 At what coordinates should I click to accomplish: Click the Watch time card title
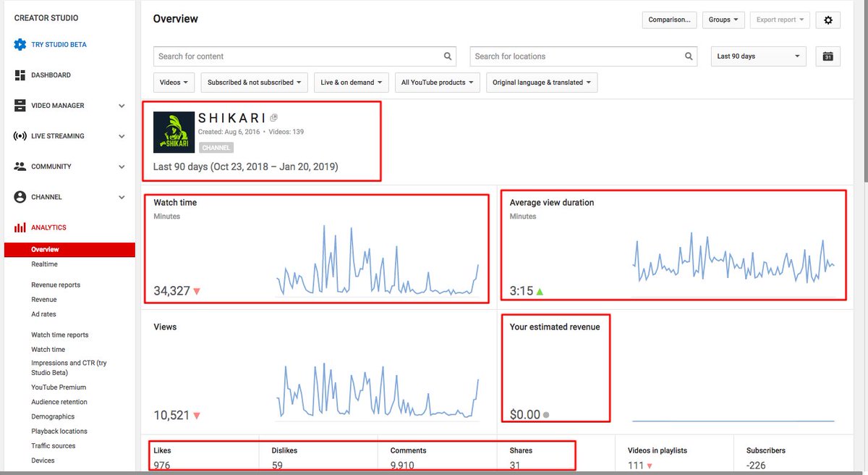pos(175,203)
